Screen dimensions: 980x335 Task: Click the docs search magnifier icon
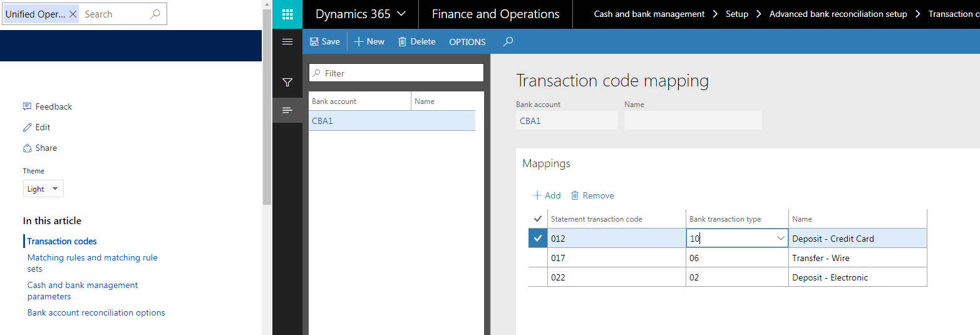155,14
